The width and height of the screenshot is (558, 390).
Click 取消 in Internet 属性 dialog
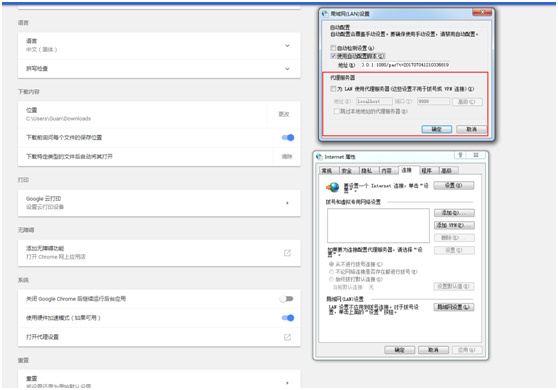[433, 350]
